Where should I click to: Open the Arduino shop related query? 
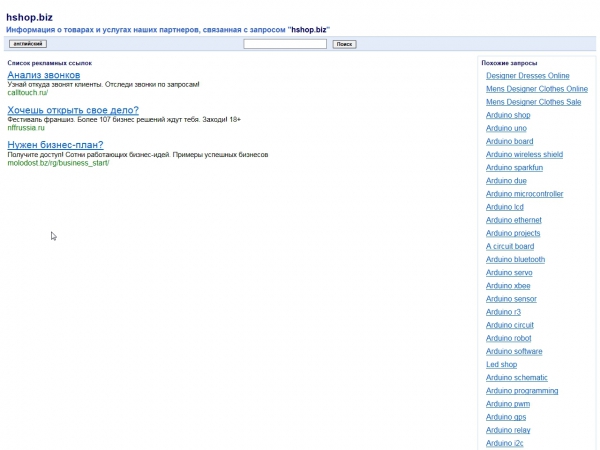(508, 115)
